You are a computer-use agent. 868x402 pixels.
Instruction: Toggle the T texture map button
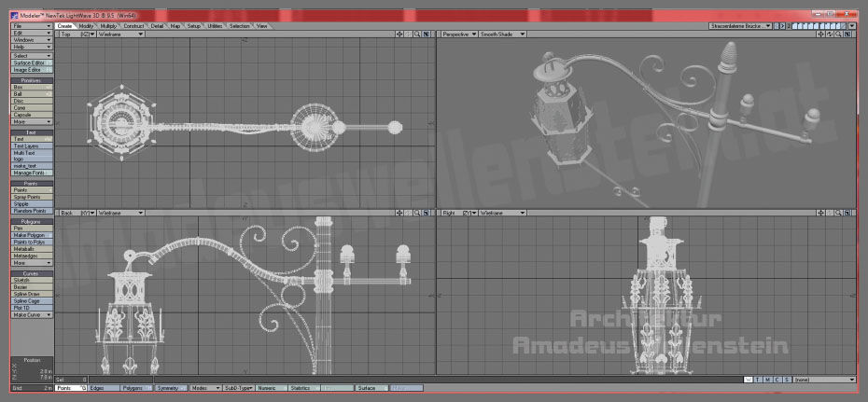pos(757,380)
